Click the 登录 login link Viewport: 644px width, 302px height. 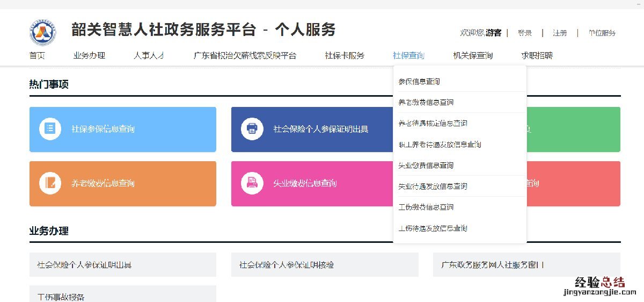[525, 33]
